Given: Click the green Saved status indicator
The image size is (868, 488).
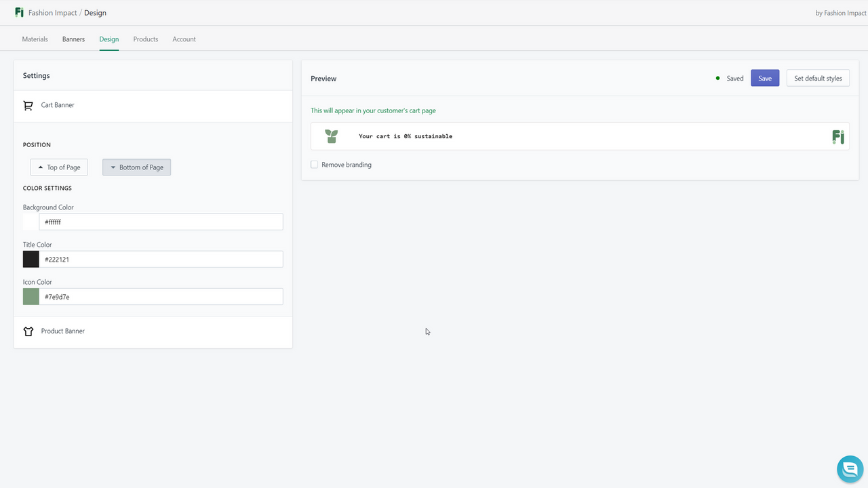Looking at the screenshot, I should [717, 78].
